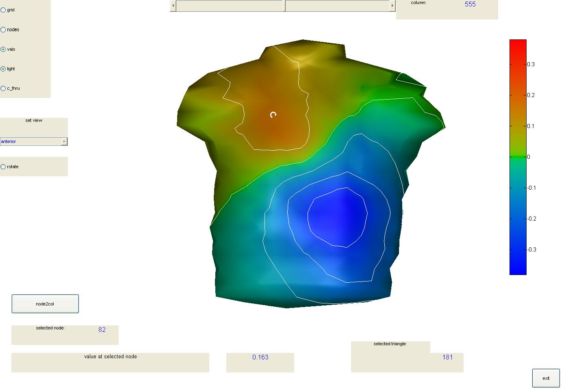Enable the c_thru see-through option
566x392 pixels.
(x=3, y=89)
